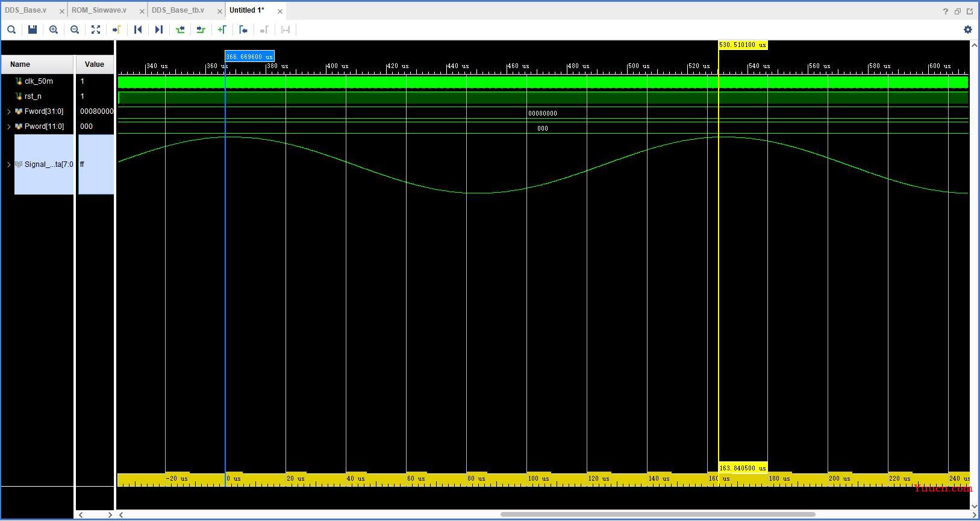
Task: Expand the Signal data bus
Action: click(x=8, y=164)
